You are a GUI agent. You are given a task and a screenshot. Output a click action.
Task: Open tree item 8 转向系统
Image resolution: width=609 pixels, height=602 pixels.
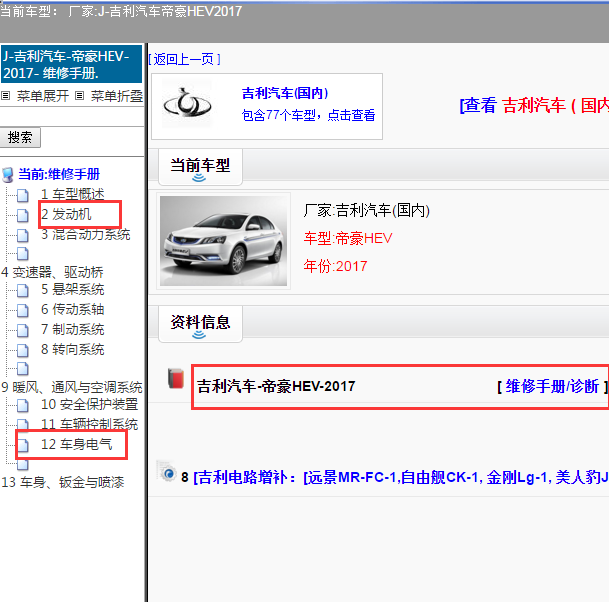point(73,350)
